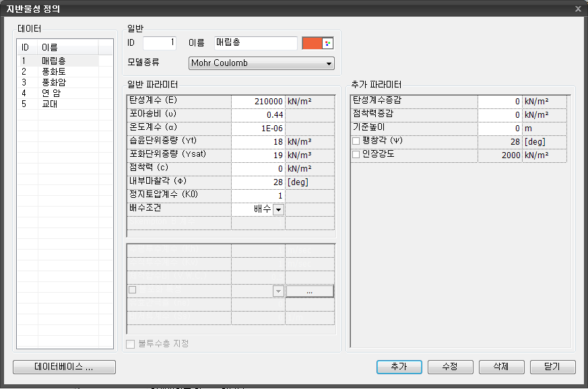The height and width of the screenshot is (389, 588).
Task: Select 풍화암 in the data list
Action: tap(54, 82)
